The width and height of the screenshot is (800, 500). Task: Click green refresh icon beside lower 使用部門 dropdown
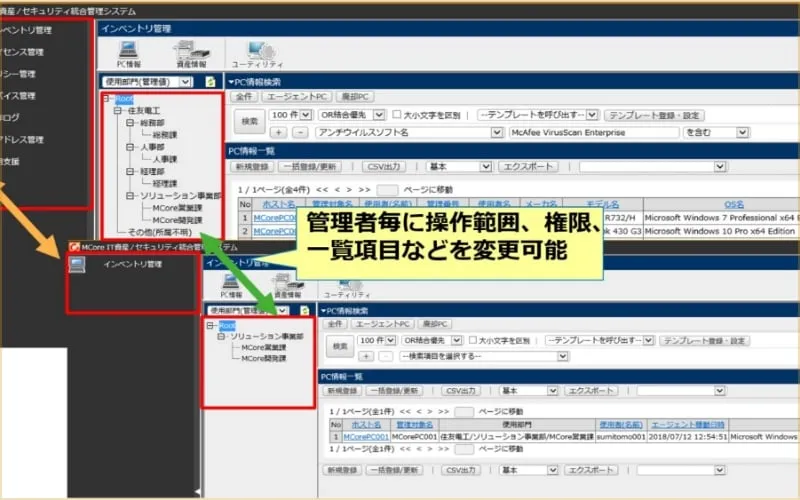click(x=305, y=310)
